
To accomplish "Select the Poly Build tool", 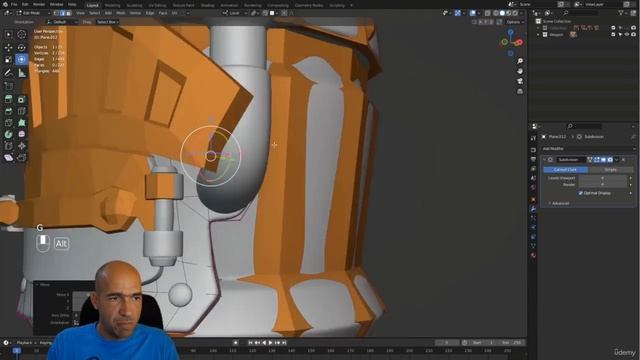I will (x=22, y=122).
